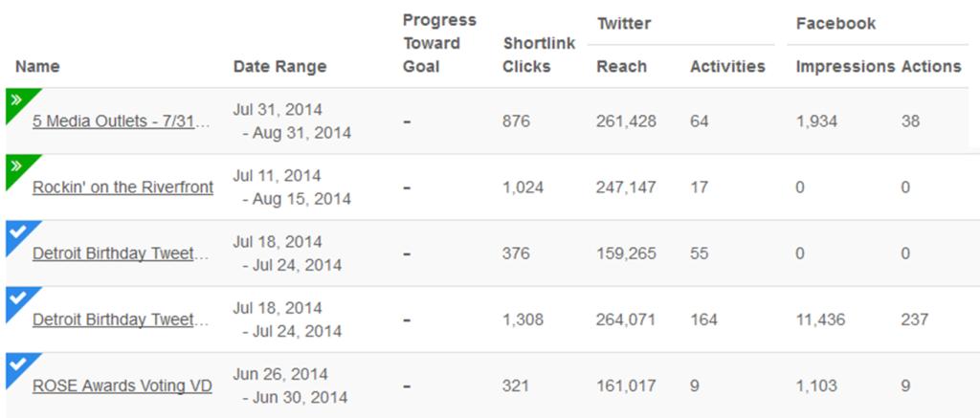Screen dimensions: 980x418
Task: Open Detroit Birthday Tweet campaign with 1,308 clicks
Action: (120, 319)
